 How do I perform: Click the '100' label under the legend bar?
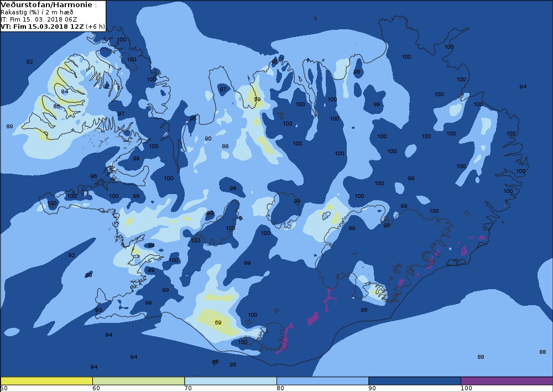466,389
